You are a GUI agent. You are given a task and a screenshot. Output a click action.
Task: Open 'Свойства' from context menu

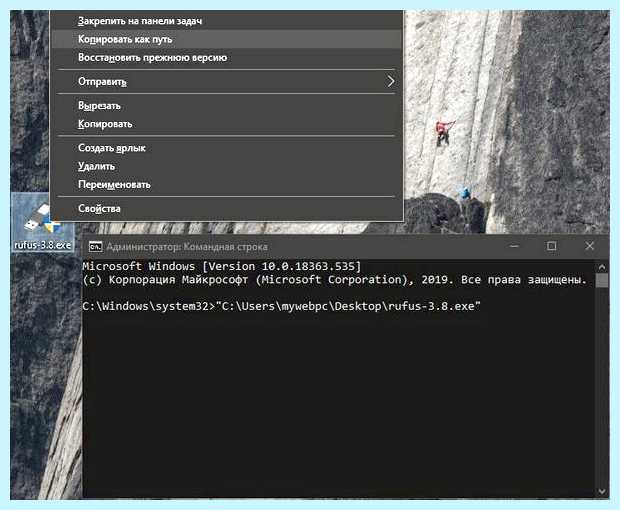[x=227, y=208]
